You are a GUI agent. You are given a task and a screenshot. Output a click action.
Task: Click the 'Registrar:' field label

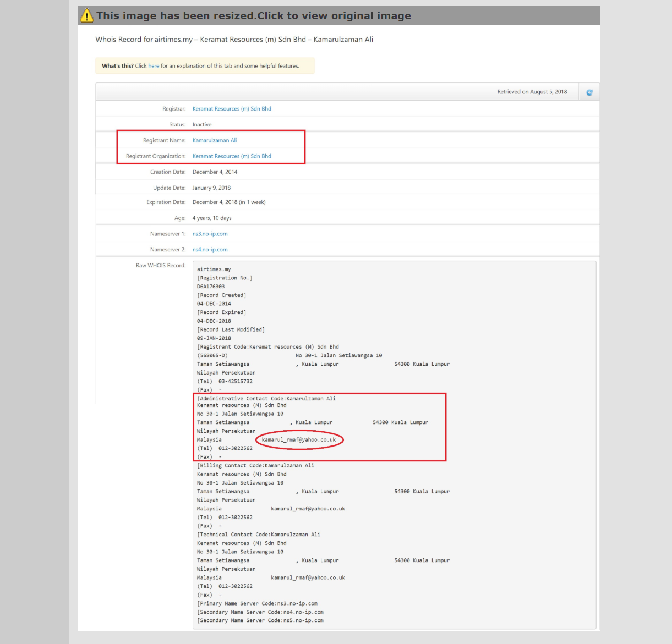coord(174,109)
